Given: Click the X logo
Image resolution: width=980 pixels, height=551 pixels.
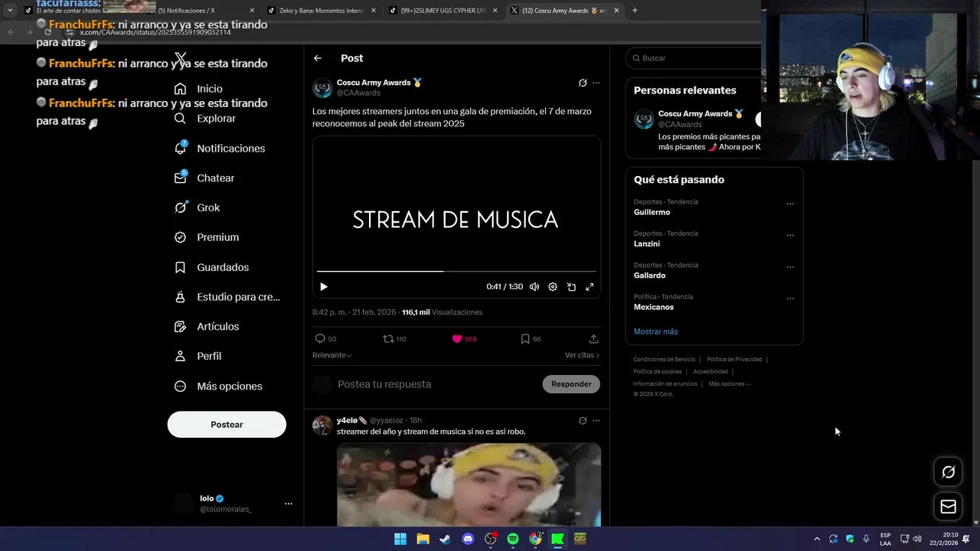Looking at the screenshot, I should (x=181, y=59).
